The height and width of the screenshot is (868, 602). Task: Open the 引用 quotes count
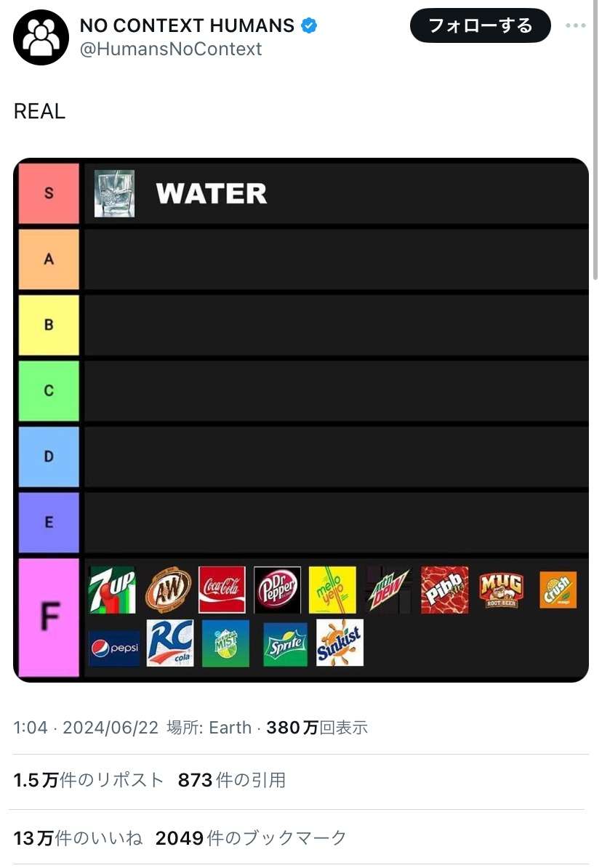(232, 780)
